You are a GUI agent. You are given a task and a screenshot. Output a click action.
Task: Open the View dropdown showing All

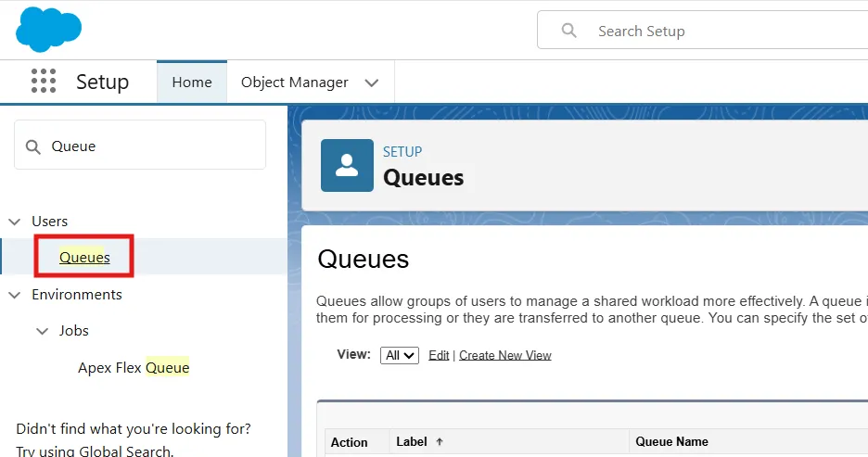[400, 355]
